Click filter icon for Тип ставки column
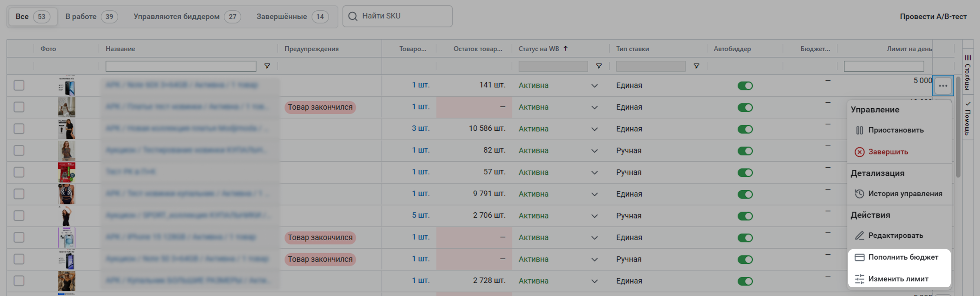 pyautogui.click(x=696, y=66)
